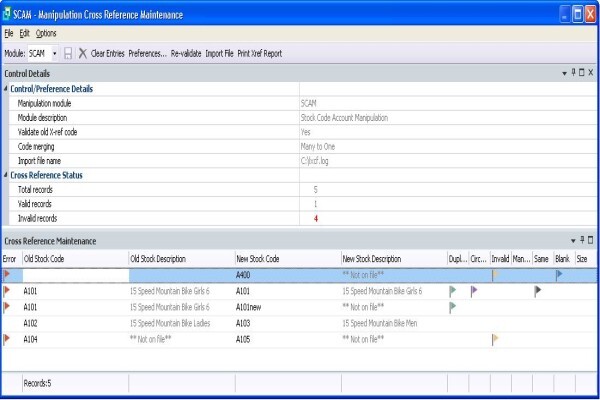The height and width of the screenshot is (400, 600).
Task: Open the File menu
Action: [9, 33]
